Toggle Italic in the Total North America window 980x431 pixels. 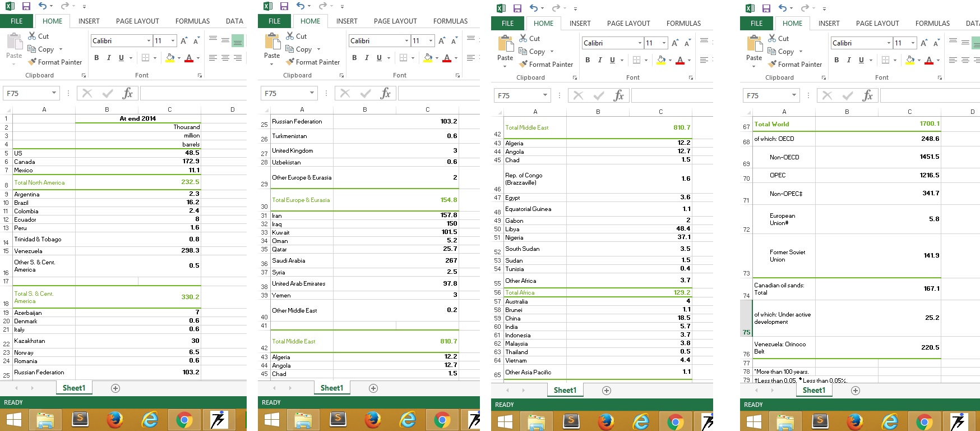pyautogui.click(x=109, y=58)
